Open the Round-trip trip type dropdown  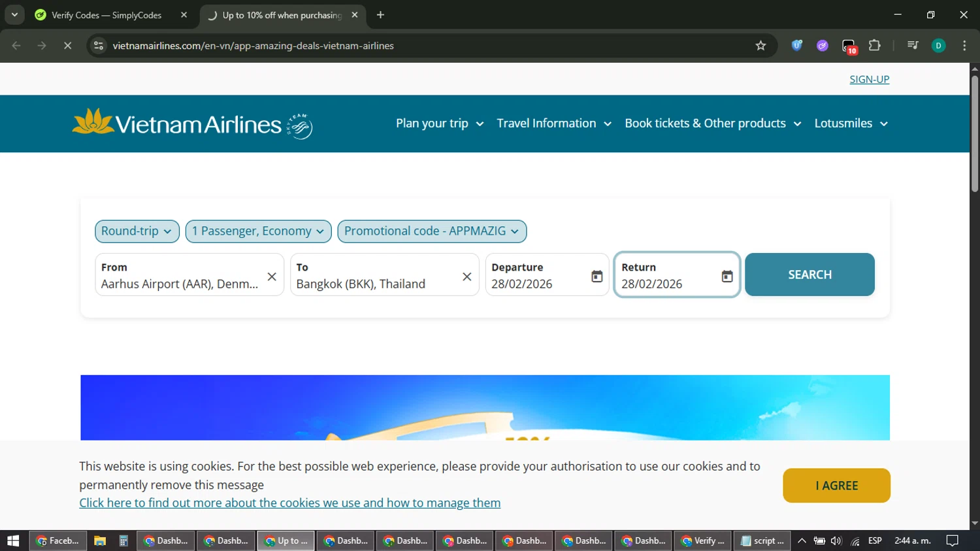click(137, 231)
